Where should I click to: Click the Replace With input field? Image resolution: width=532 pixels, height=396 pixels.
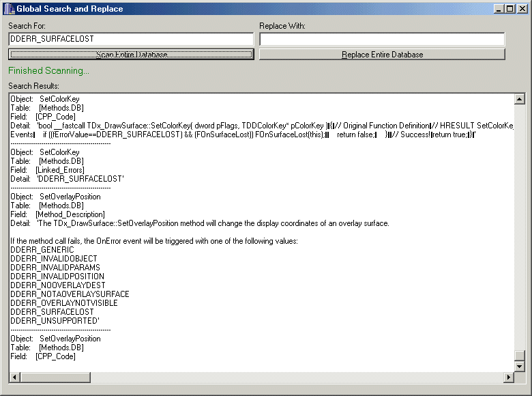tap(382, 40)
